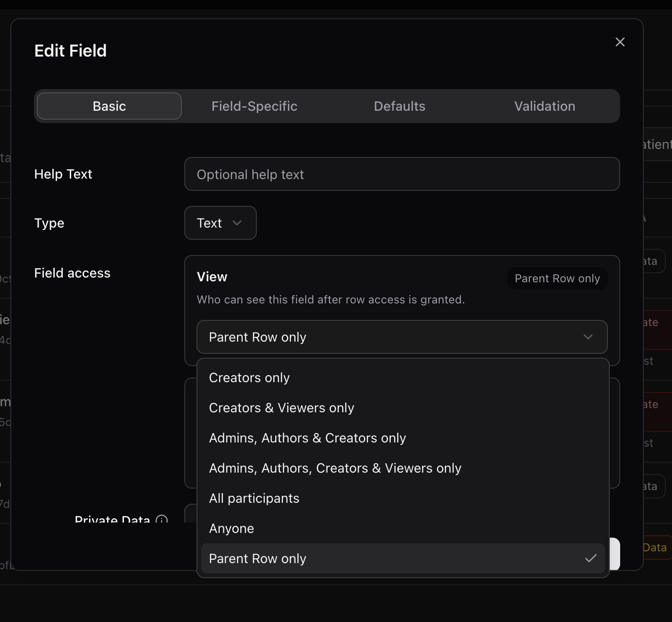Select the checked Parent Row only option

tap(403, 558)
